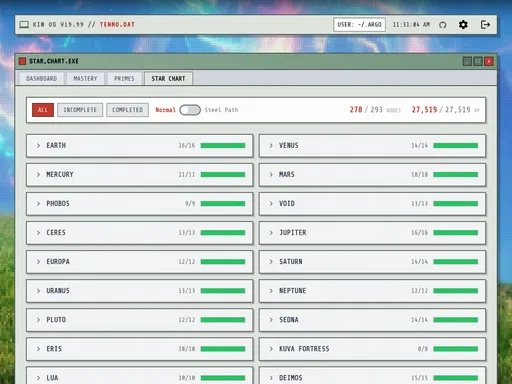
Task: Expand the Earth planet chevron
Action: (x=38, y=146)
